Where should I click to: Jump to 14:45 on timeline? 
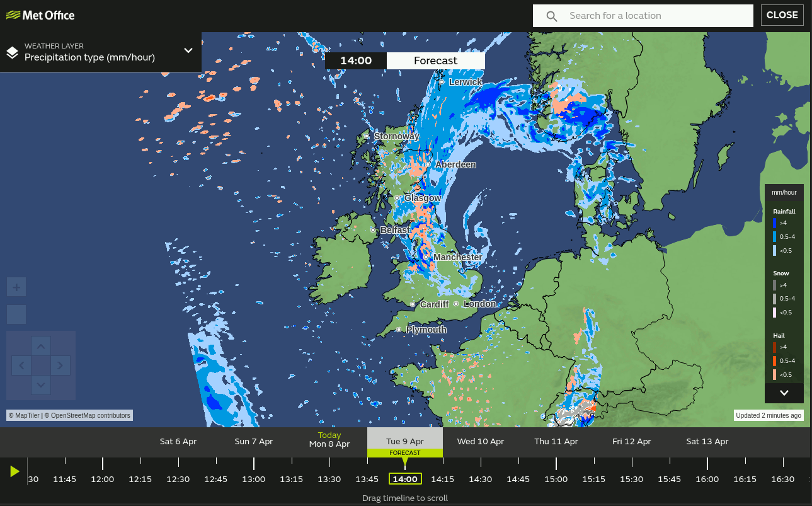(518, 479)
